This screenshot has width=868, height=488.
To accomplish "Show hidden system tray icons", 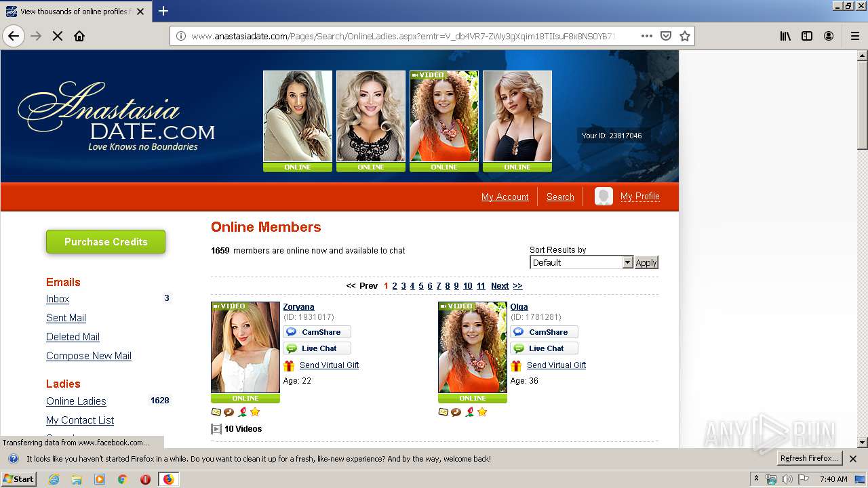I will click(757, 479).
